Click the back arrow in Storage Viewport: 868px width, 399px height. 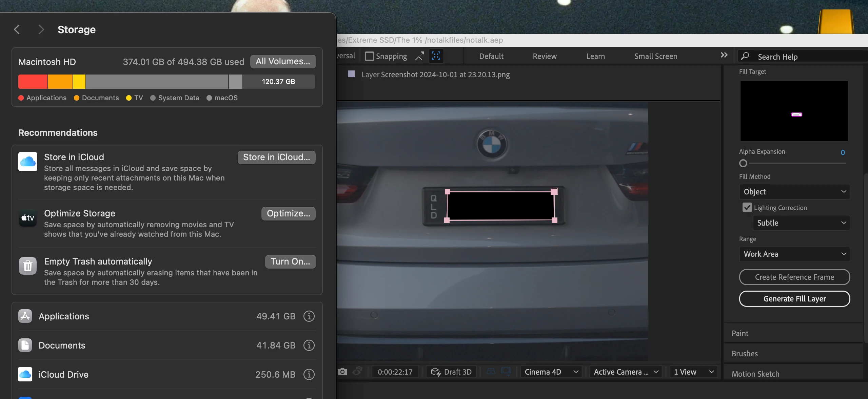(17, 29)
